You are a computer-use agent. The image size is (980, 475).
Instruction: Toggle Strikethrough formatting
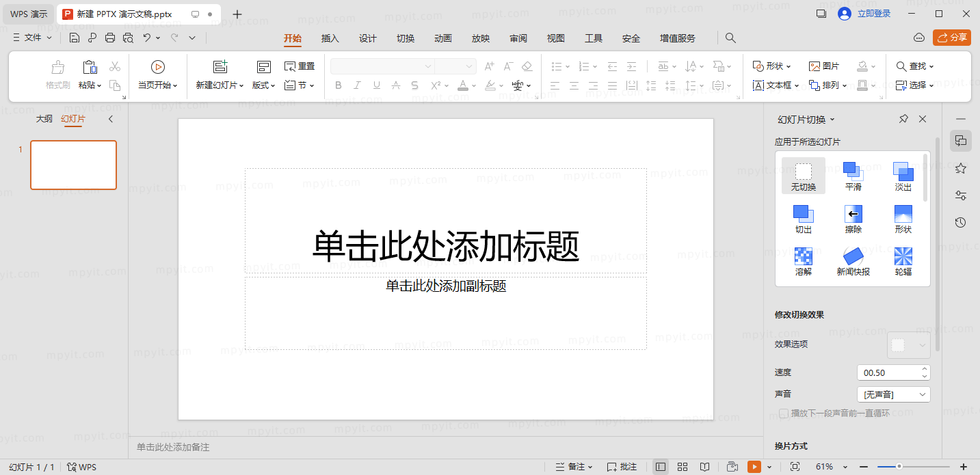(x=395, y=85)
